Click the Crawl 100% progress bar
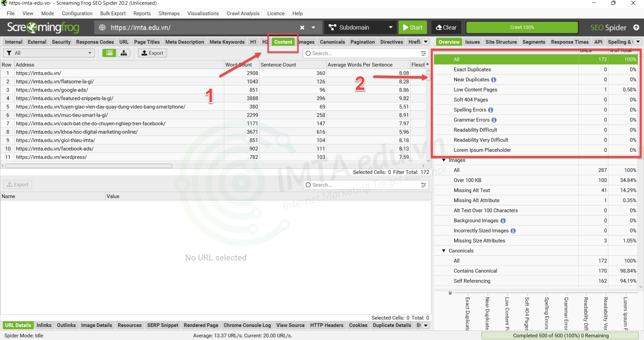644x340 pixels. [522, 27]
